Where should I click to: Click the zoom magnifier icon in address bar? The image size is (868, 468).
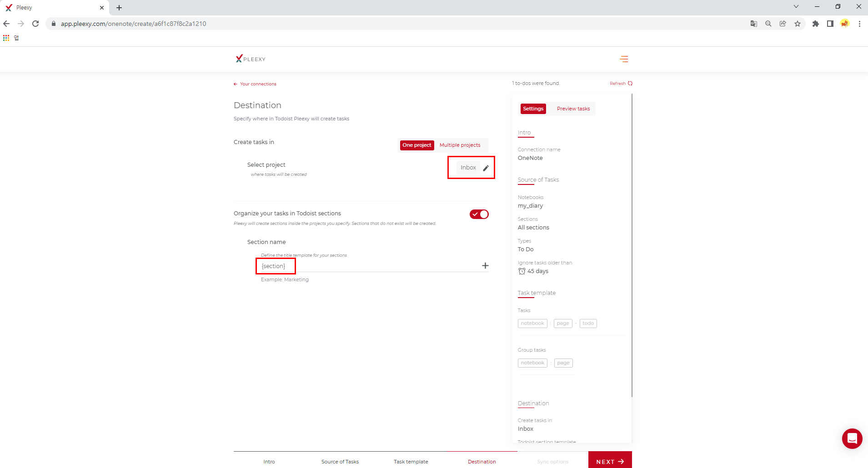[x=768, y=24]
